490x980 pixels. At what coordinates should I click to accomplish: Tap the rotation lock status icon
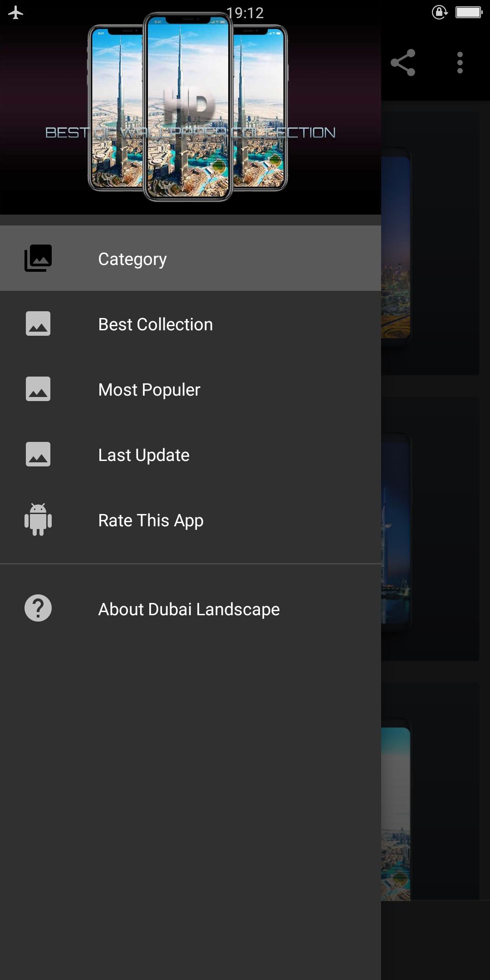[440, 12]
